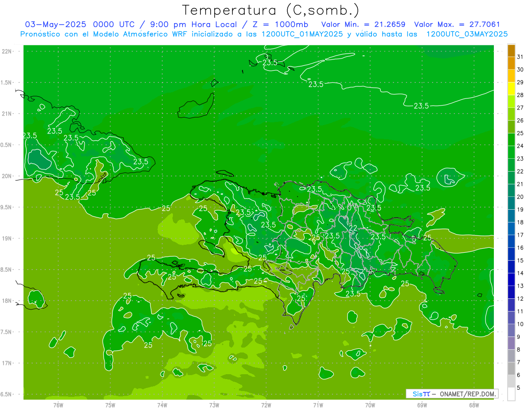Click legend value 5

point(519,388)
